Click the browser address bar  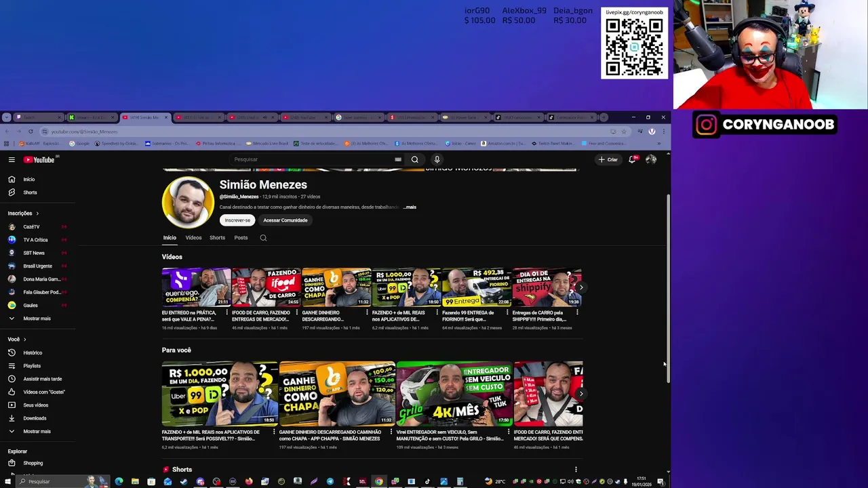pyautogui.click(x=325, y=131)
